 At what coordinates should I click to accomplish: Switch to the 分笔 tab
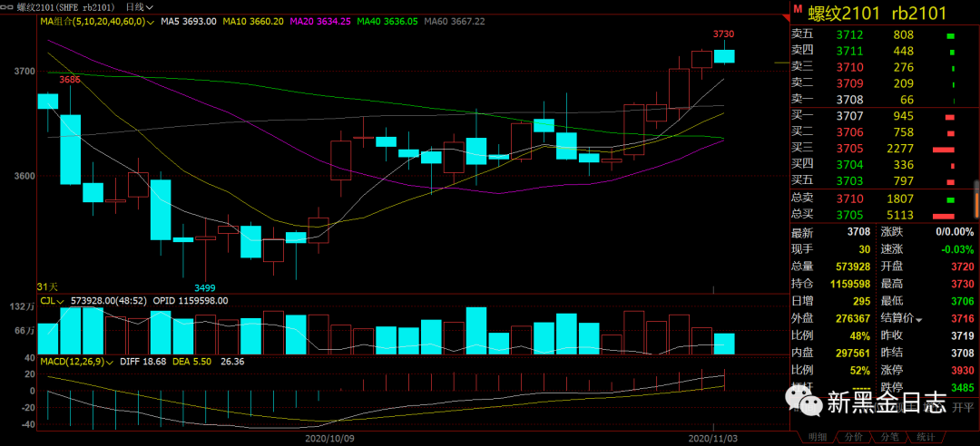(889, 437)
